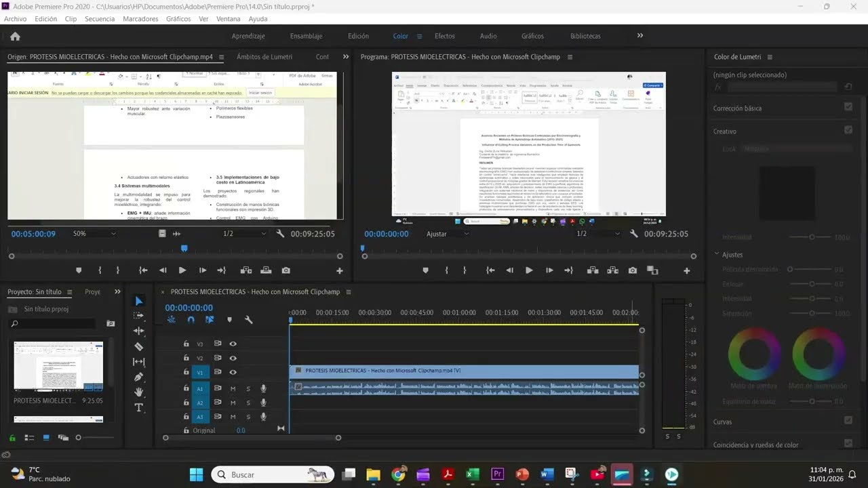The image size is (868, 488).
Task: Click the Matiz de sombra color wheel
Action: [754, 354]
